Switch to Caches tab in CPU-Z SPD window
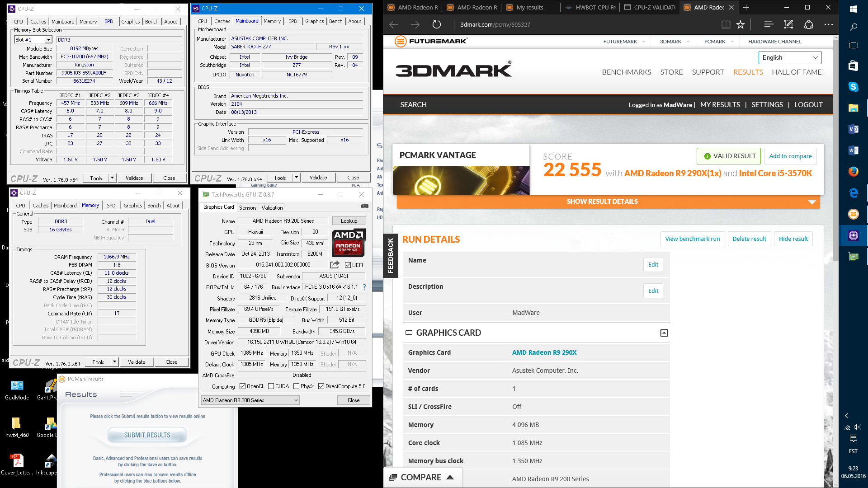Screen dimensions: 868x488 pos(38,22)
